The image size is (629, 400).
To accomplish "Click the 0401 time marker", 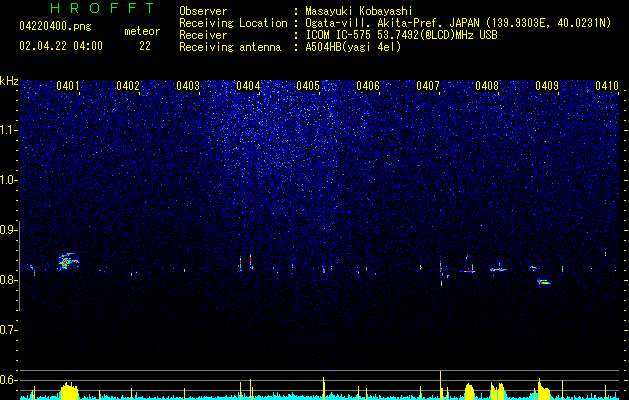I will [x=68, y=86].
